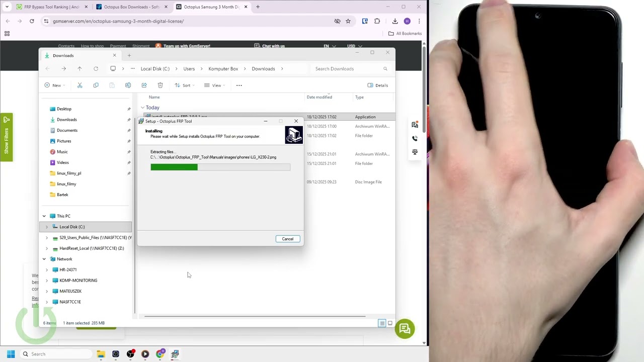Open Pictures in quick access
Screen dimensions: 644x362
click(64, 141)
